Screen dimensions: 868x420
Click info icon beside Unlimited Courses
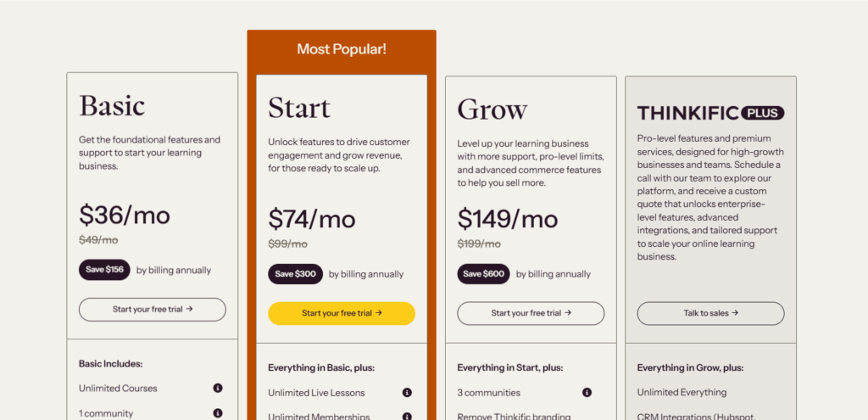point(218,388)
